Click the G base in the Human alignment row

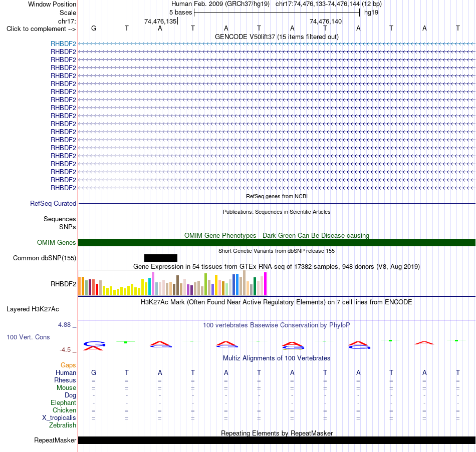(x=94, y=372)
